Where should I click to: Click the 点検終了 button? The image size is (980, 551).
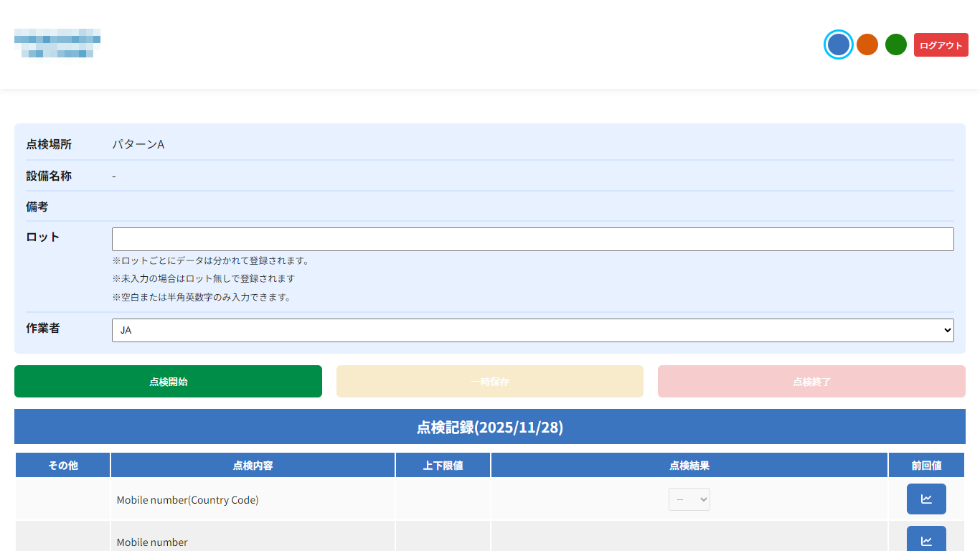point(811,382)
